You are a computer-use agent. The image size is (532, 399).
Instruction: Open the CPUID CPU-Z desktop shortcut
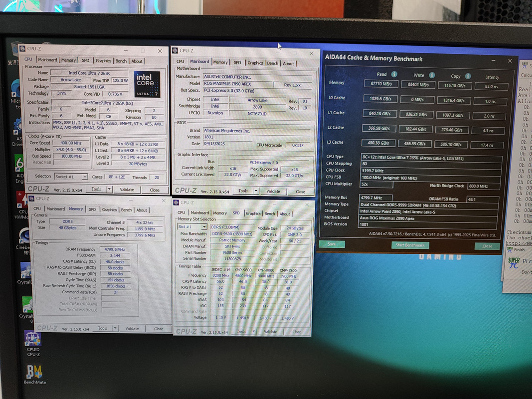(33, 343)
